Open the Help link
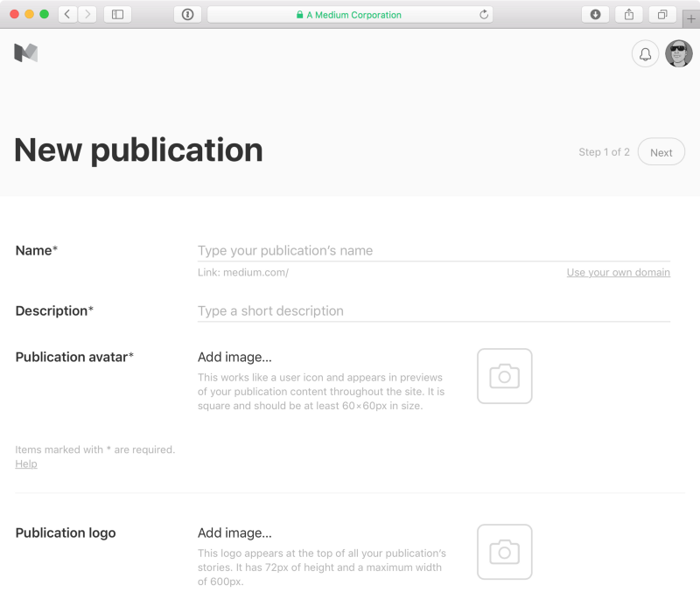The height and width of the screenshot is (613, 700). coord(26,464)
